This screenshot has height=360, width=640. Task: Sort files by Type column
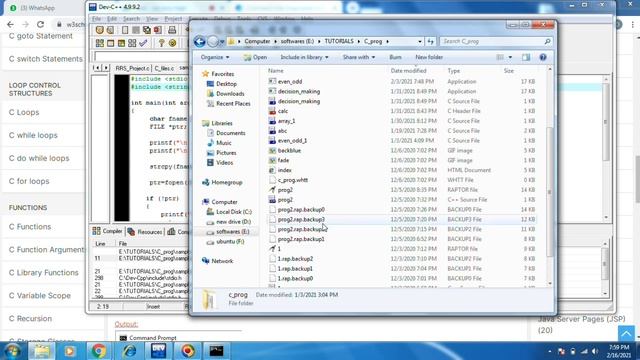453,71
